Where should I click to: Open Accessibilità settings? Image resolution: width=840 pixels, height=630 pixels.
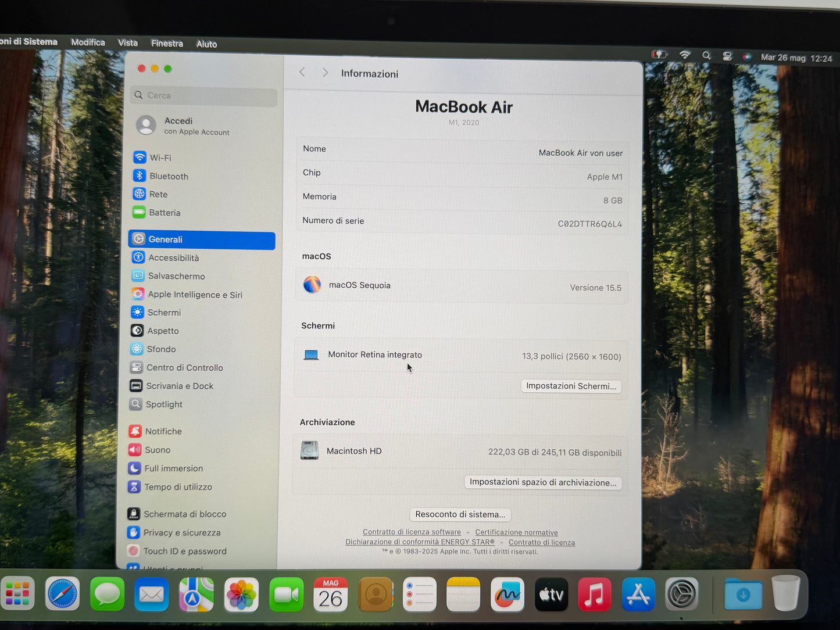click(166, 257)
